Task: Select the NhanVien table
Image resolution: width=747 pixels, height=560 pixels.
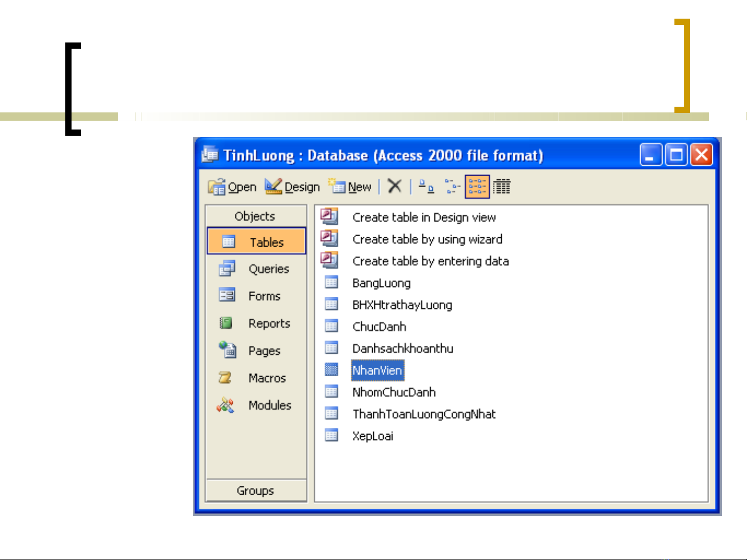Action: 377,370
